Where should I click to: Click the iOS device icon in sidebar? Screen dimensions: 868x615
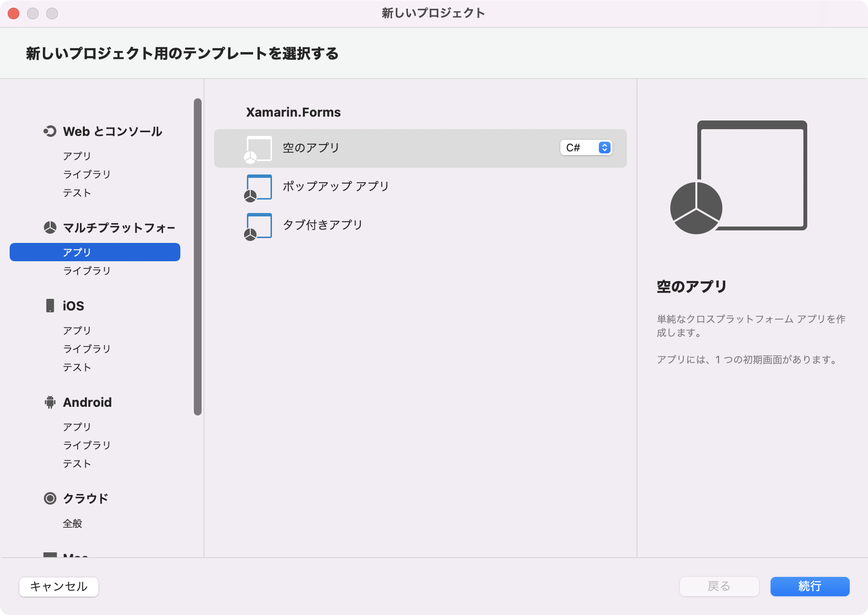click(x=50, y=305)
